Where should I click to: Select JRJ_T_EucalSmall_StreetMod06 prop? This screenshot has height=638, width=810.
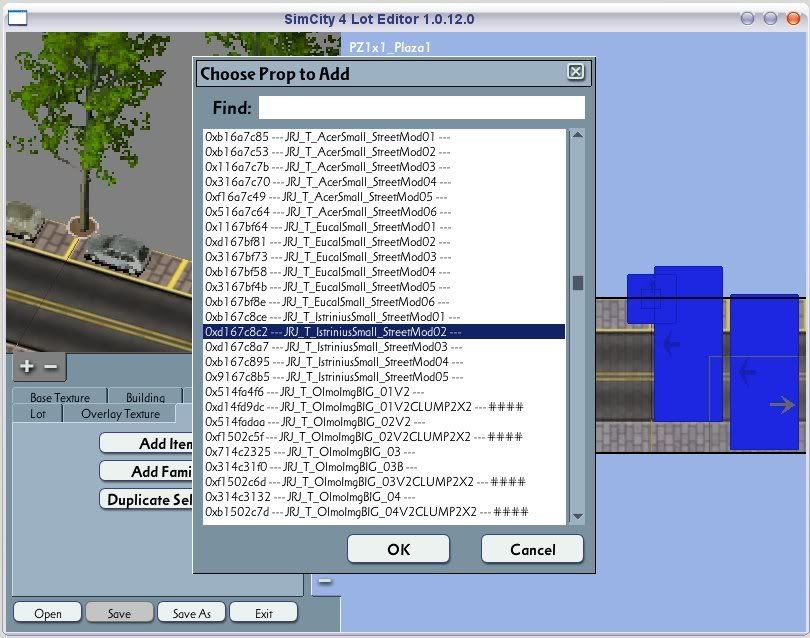[384, 302]
